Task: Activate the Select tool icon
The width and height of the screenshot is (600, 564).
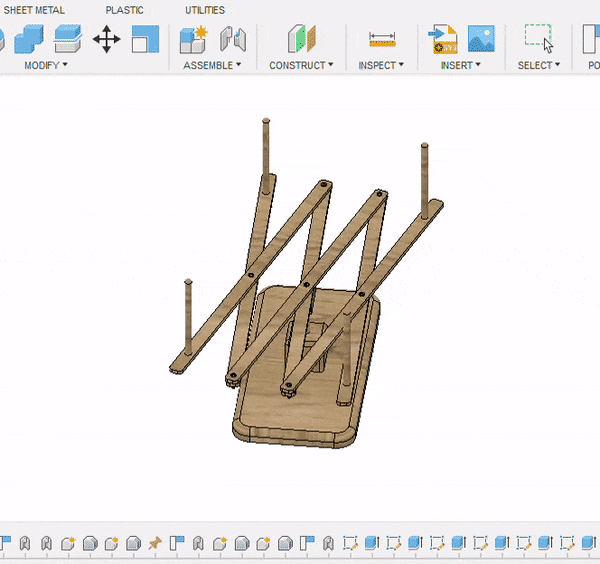Action: coord(539,39)
